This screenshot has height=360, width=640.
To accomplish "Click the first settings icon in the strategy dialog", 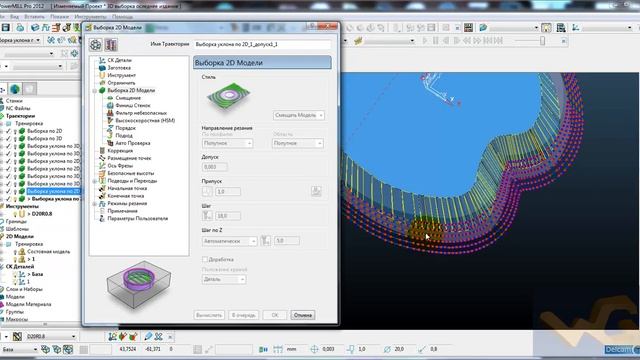I will (96, 44).
